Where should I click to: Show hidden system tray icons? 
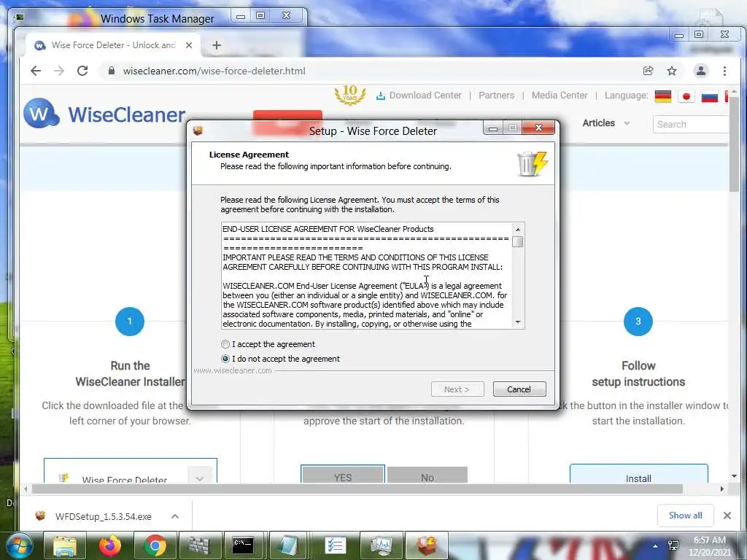pos(656,546)
